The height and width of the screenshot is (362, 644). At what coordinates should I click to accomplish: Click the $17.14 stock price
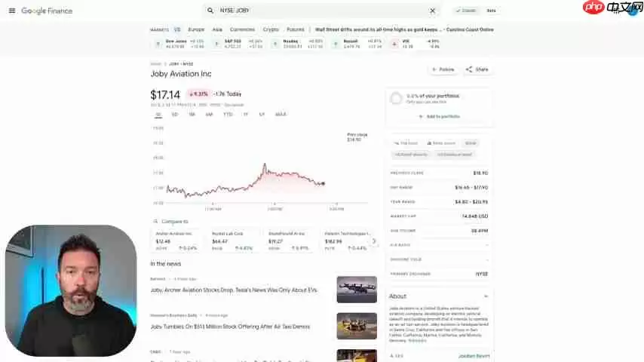165,95
